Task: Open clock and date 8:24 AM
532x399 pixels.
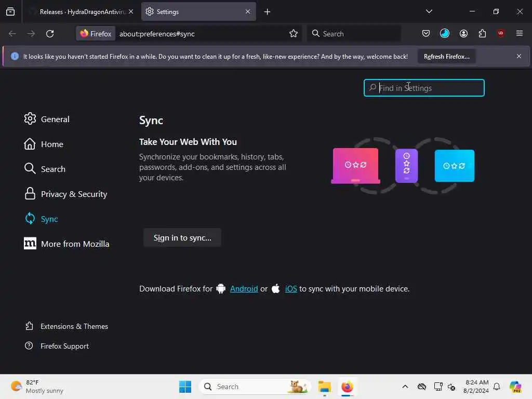Action: point(476,387)
